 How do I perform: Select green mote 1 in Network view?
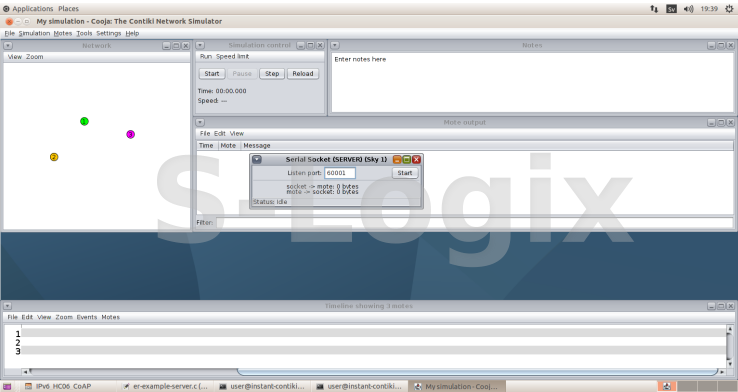point(84,121)
